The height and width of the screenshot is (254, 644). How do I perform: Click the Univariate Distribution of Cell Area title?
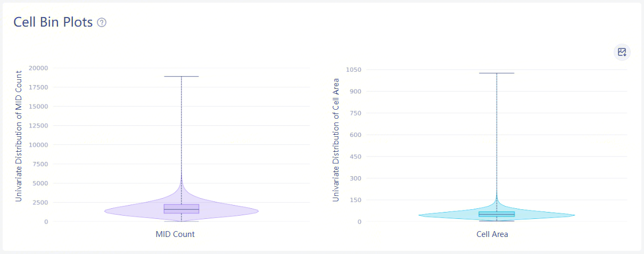coord(336,140)
